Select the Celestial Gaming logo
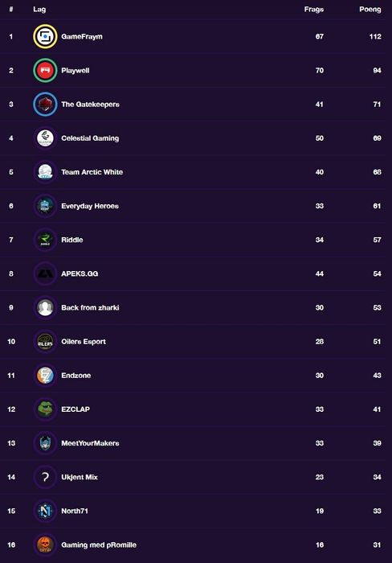 point(45,138)
